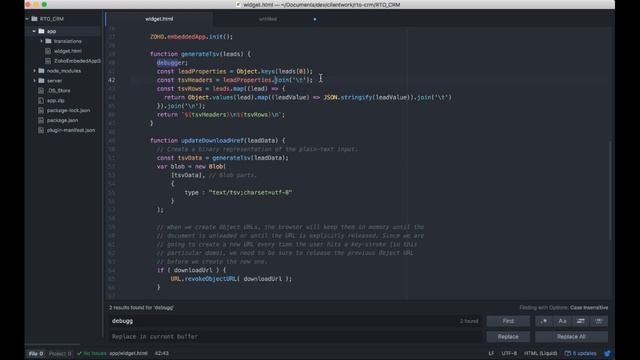The width and height of the screenshot is (640, 360).
Task: Select .DS_Store in the tree view
Action: click(59, 91)
